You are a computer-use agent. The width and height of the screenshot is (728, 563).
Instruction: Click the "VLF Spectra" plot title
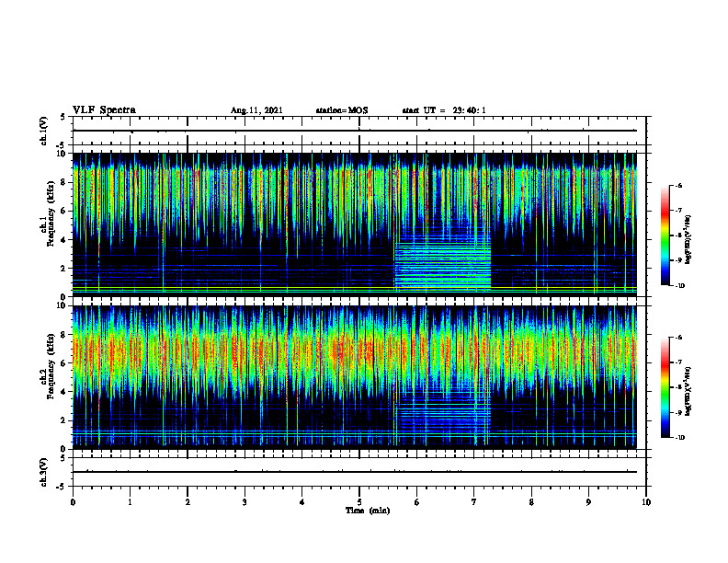point(104,110)
